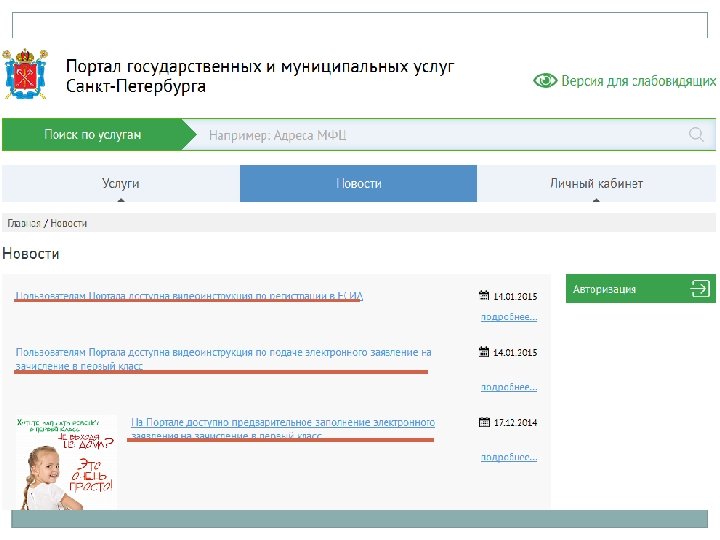
Task: Click the login arrow icon beside Авторизация
Action: coord(700,289)
